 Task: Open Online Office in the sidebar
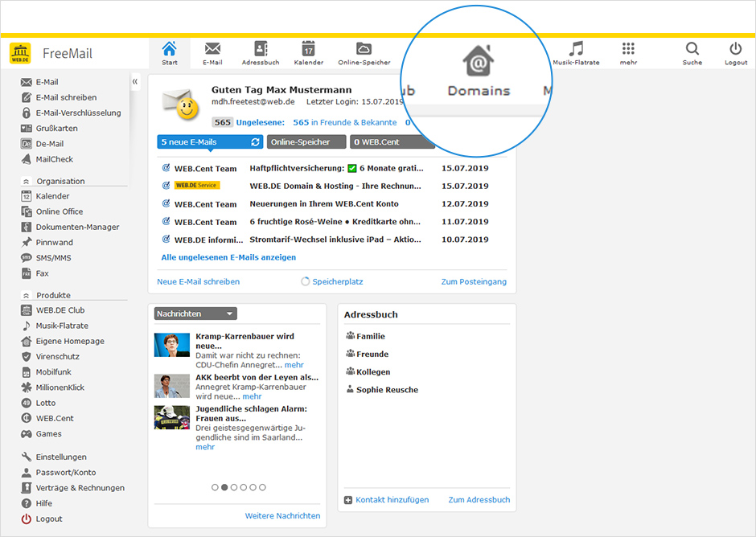click(x=52, y=211)
